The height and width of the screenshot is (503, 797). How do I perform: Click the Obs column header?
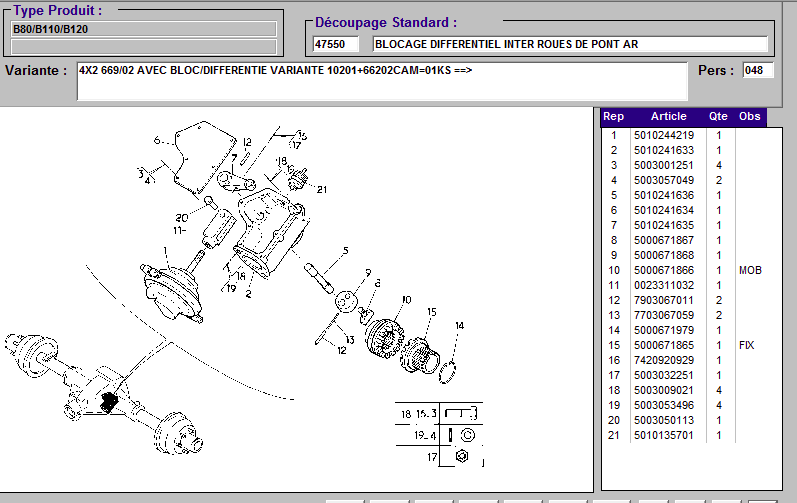749,117
